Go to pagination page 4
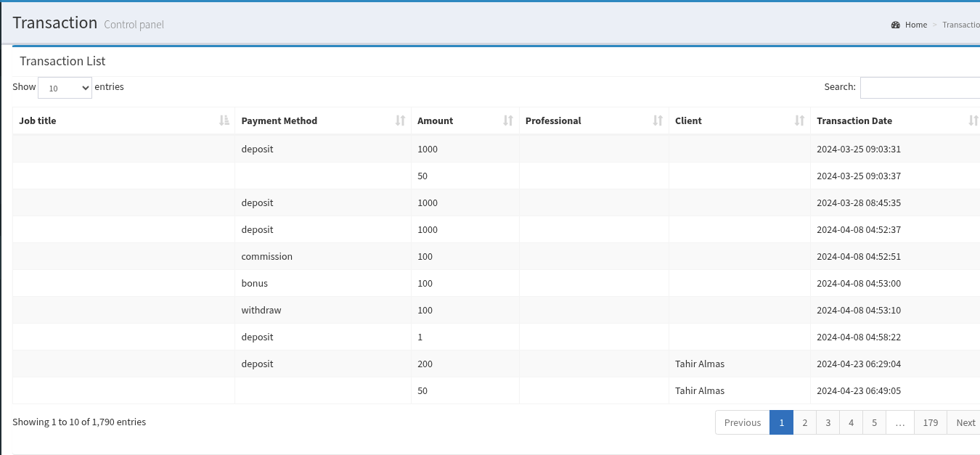 pyautogui.click(x=851, y=422)
